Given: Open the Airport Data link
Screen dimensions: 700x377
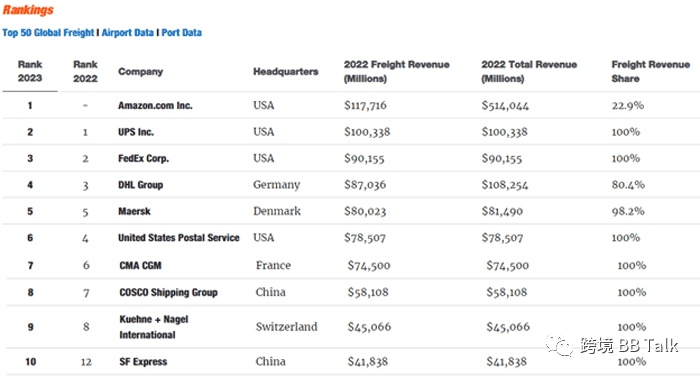Looking at the screenshot, I should tap(128, 33).
